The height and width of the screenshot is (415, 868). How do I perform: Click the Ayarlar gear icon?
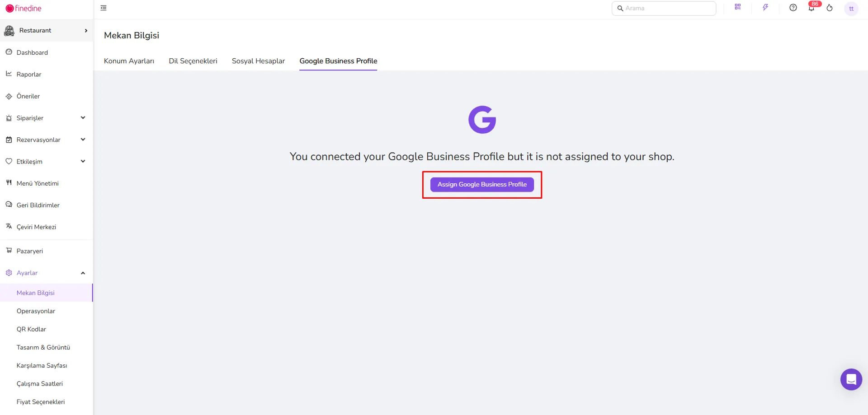pos(9,273)
